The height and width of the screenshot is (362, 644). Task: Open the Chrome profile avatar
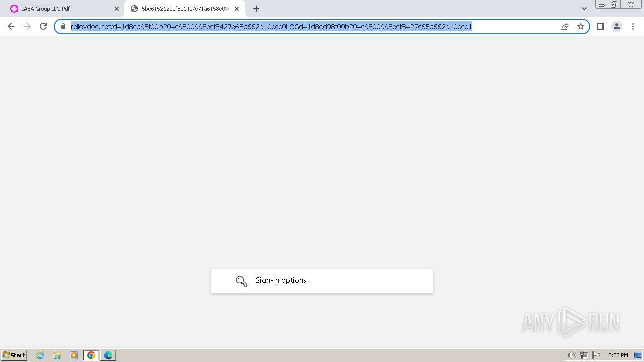point(617,26)
